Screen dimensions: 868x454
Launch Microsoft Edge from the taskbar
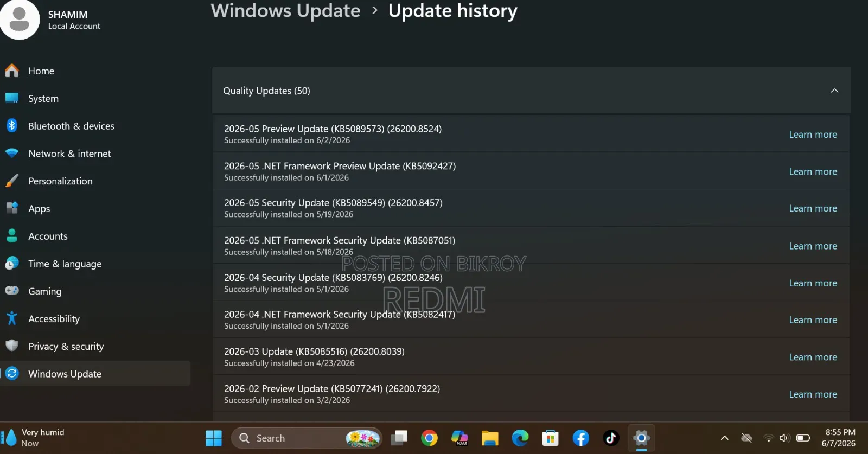coord(520,438)
